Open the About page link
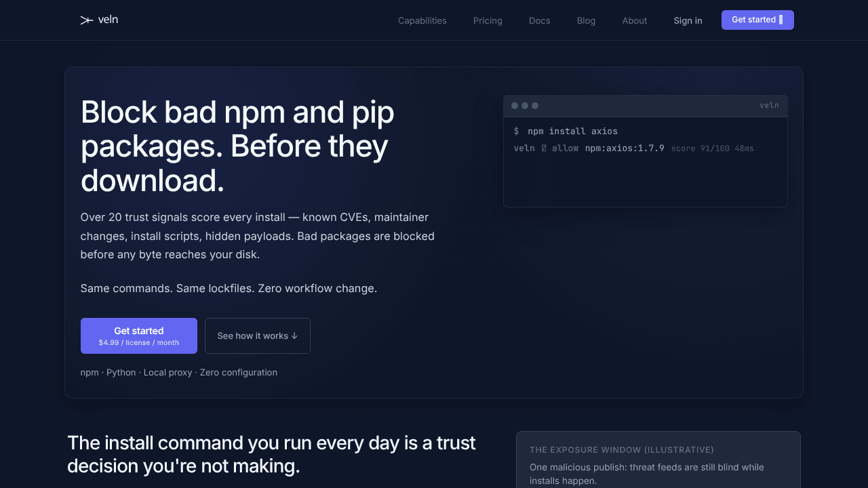This screenshot has height=488, width=868. tap(635, 20)
